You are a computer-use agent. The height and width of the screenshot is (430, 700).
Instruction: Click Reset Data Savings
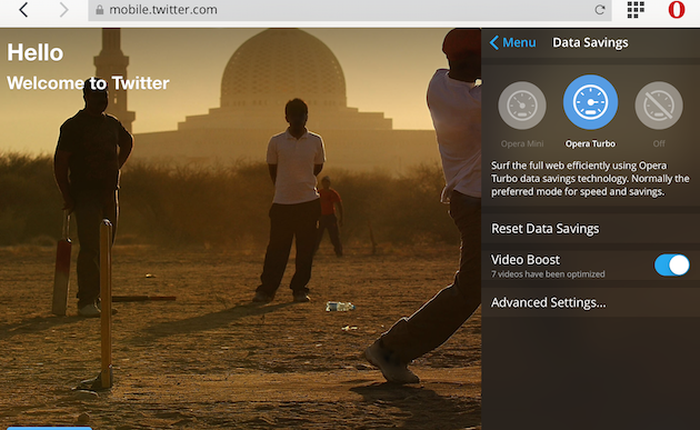tap(545, 228)
